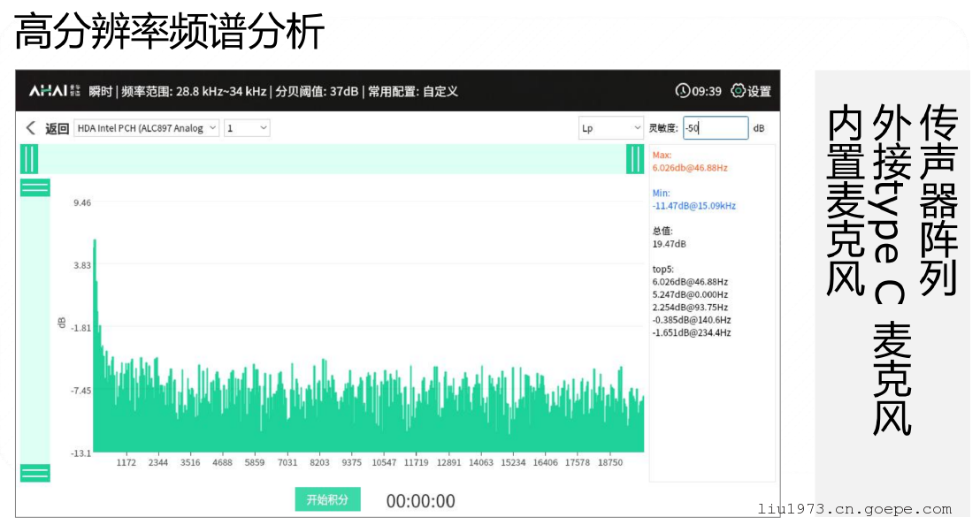Click the 分贝阈值 37dB setting
Screen dimensions: 980x525
coord(316,91)
